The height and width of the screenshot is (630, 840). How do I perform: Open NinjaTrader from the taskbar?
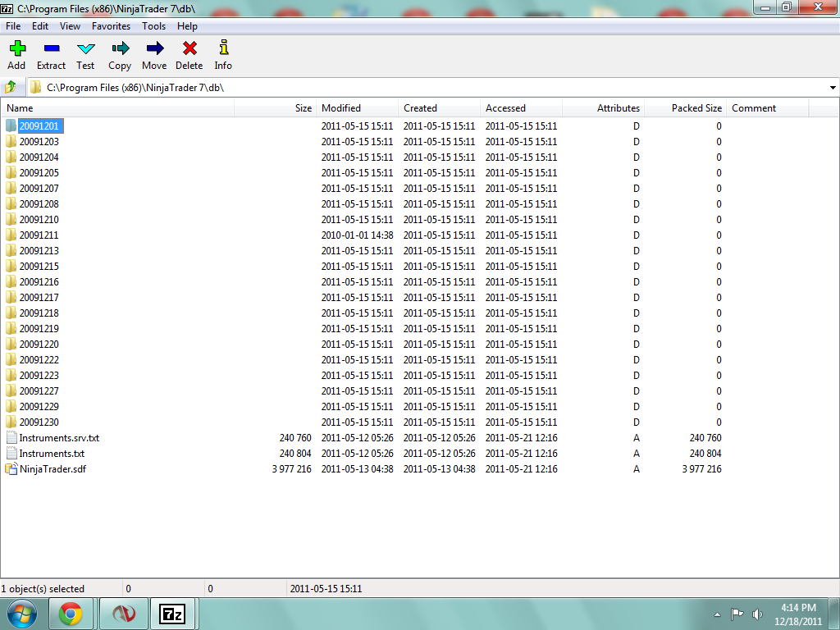(x=124, y=614)
